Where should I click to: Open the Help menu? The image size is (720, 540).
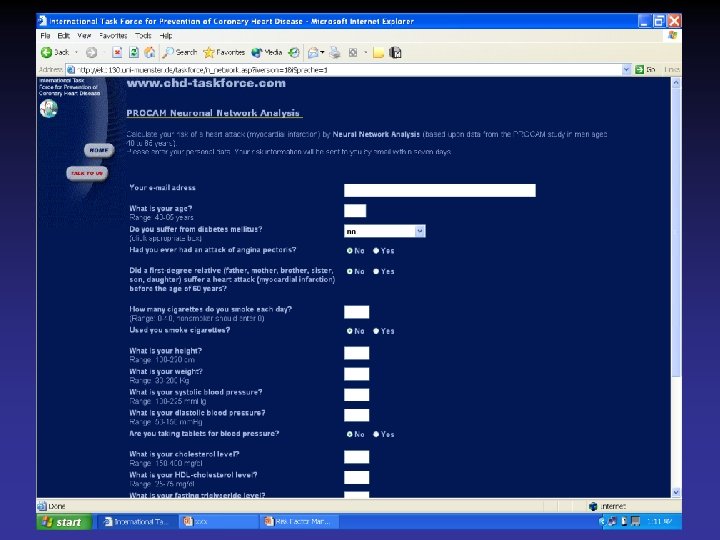tap(166, 35)
